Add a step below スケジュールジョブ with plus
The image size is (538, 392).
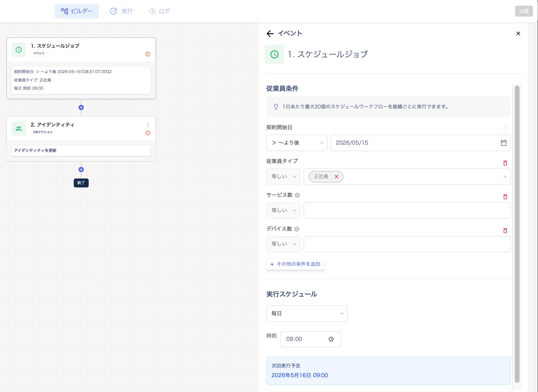(81, 108)
